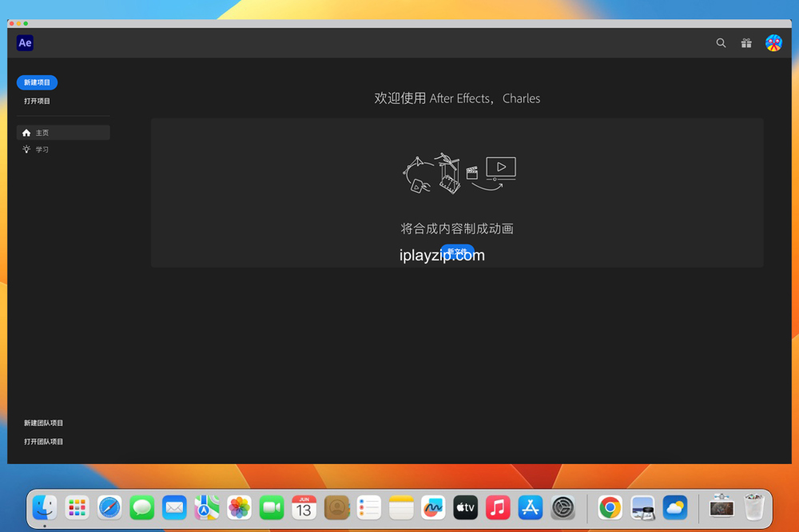Click the blue 新文件 button
Viewport: 799px width, 532px height.
tap(457, 252)
